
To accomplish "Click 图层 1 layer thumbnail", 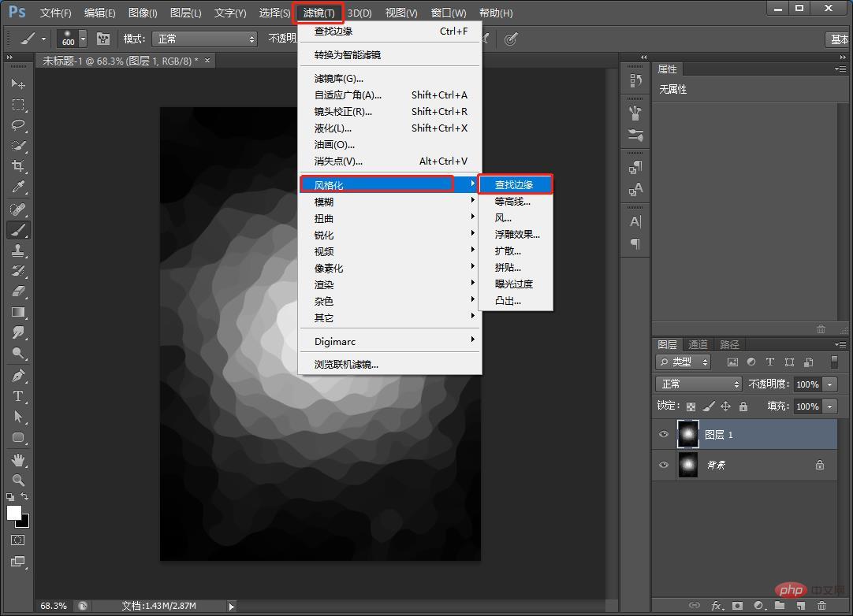I will tap(687, 434).
